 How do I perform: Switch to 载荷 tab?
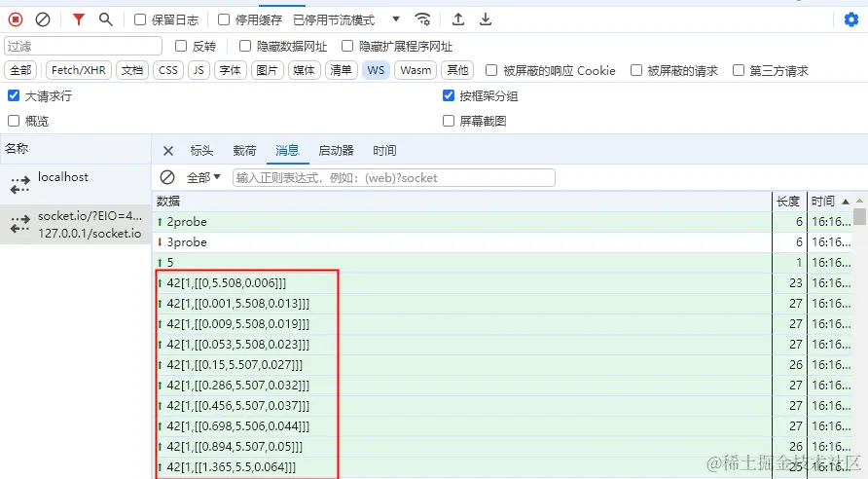[244, 151]
